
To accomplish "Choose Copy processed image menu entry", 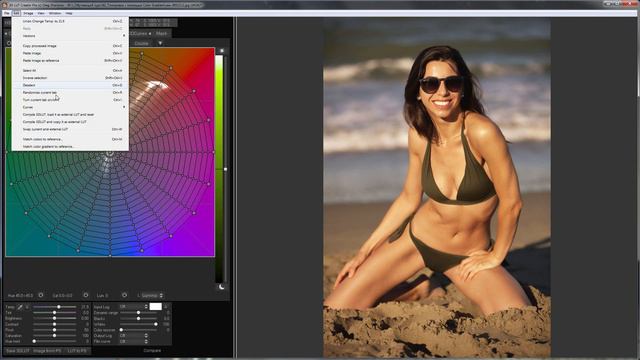I will (70, 46).
